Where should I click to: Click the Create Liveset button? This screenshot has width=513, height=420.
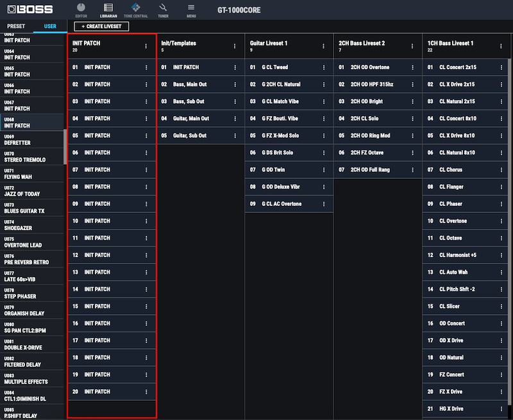(101, 26)
